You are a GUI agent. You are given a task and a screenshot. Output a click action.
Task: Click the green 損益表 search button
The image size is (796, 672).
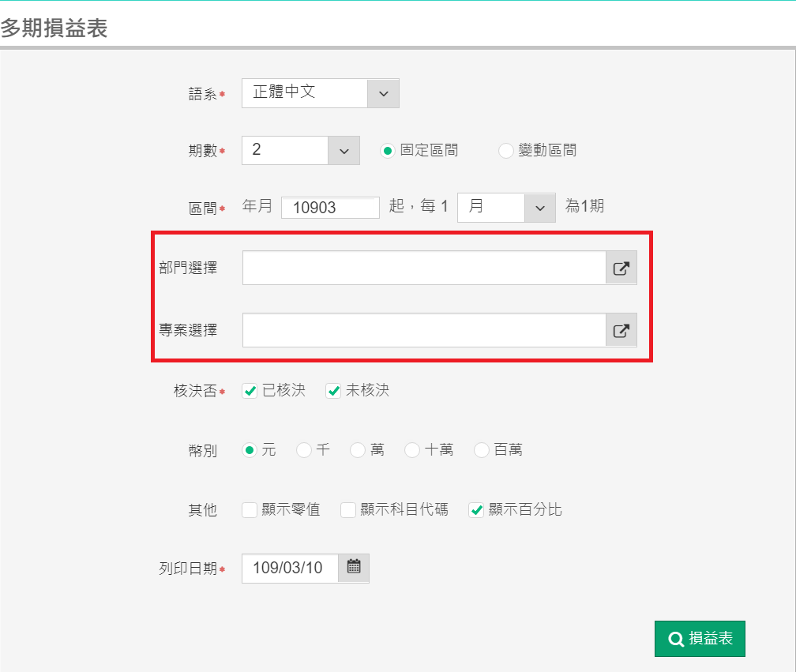pyautogui.click(x=700, y=639)
